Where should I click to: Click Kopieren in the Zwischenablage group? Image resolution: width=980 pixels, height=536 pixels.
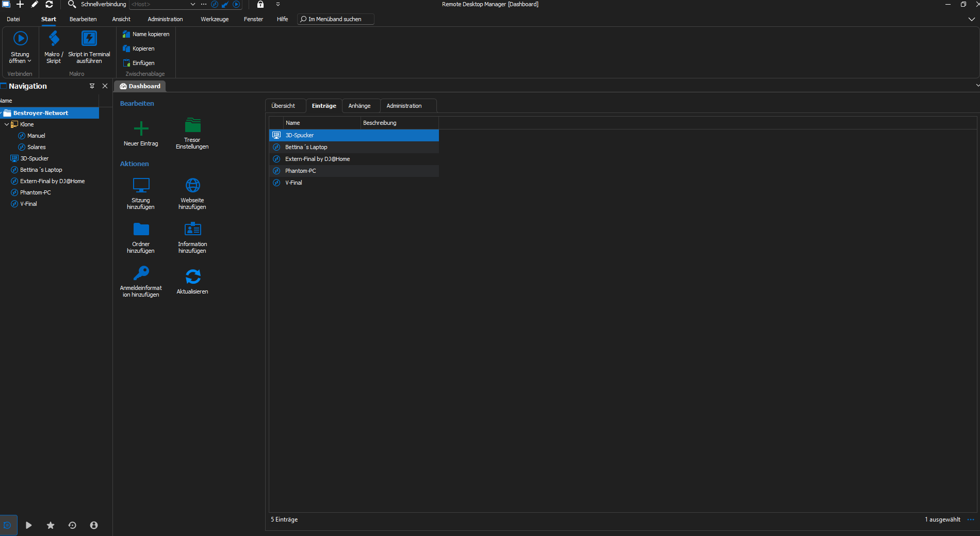(138, 48)
